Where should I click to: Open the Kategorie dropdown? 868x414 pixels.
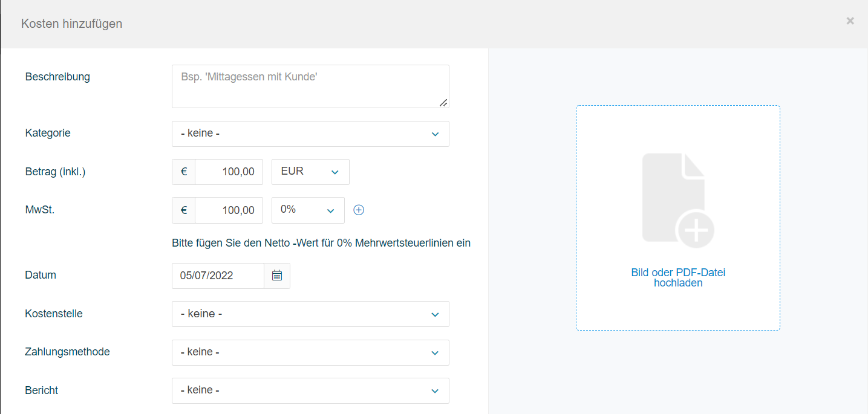[310, 134]
